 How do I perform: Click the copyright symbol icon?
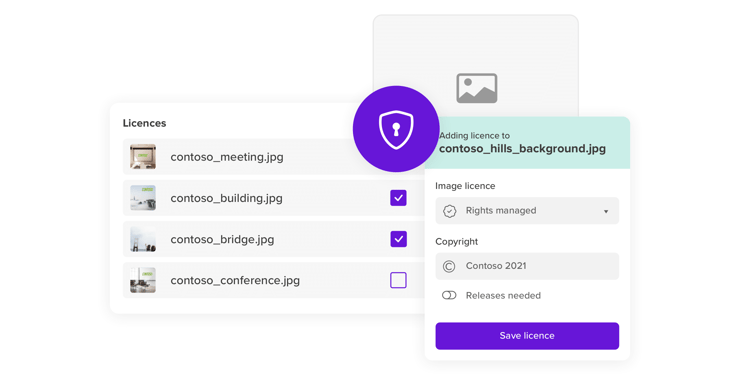click(x=449, y=267)
